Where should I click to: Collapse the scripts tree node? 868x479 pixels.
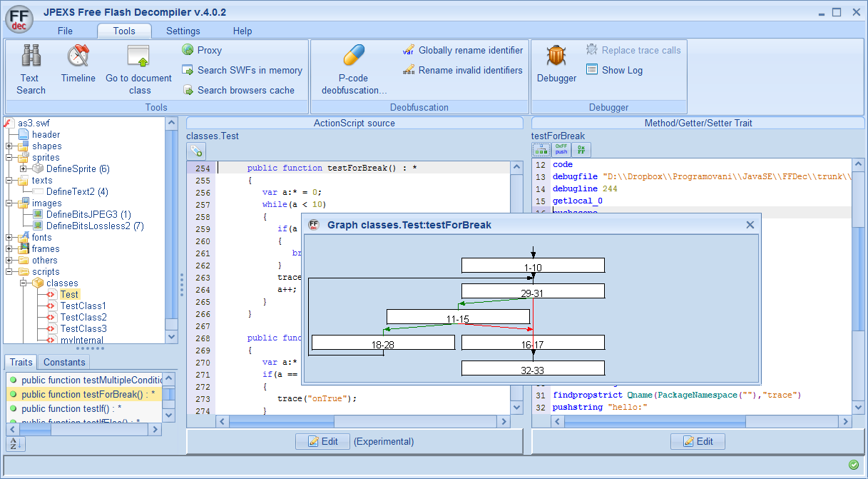(x=9, y=272)
